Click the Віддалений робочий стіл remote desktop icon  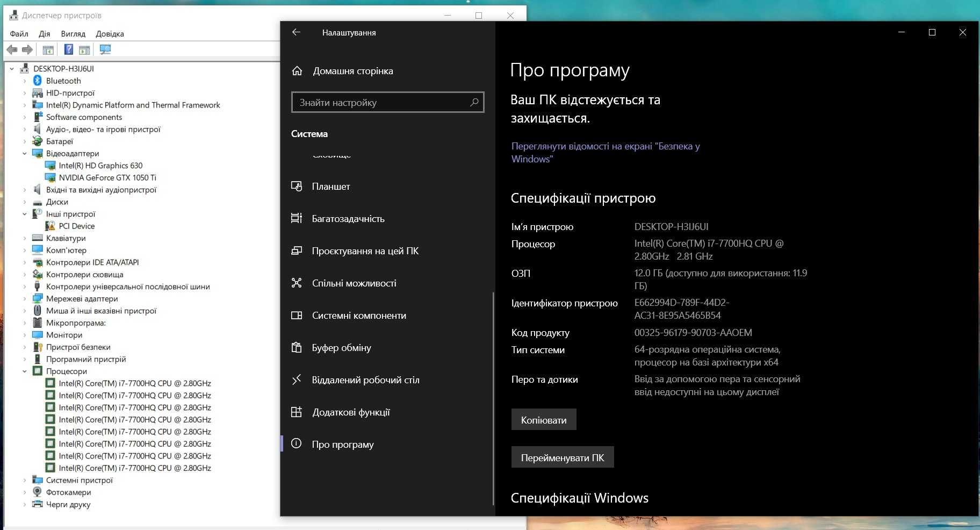tap(297, 379)
